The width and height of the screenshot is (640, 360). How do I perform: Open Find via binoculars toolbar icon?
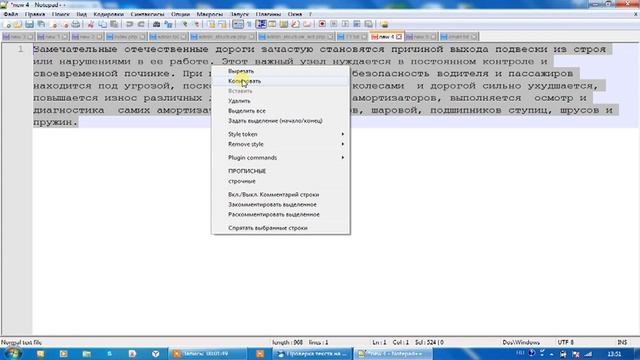coord(156,24)
